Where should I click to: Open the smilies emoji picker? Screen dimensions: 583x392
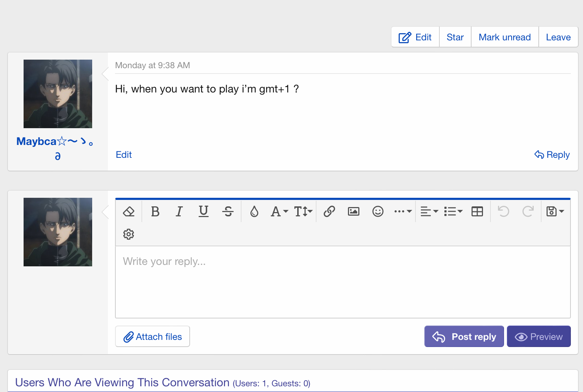point(378,212)
